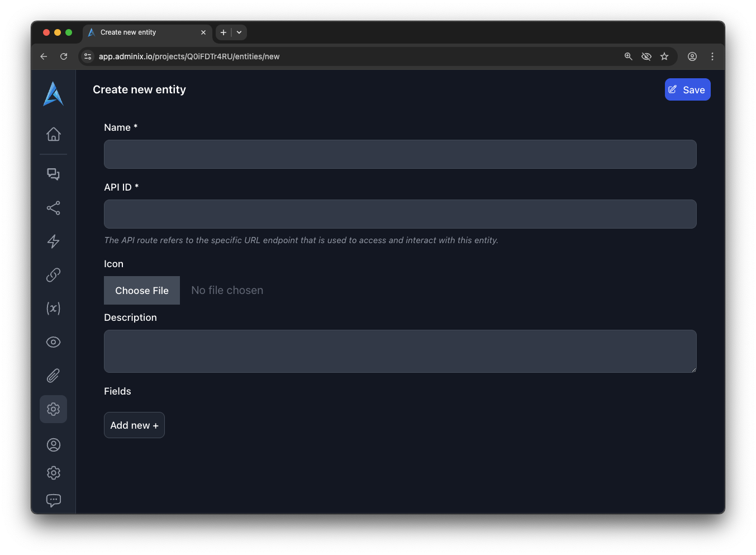Open the lightning bolt actions icon
The width and height of the screenshot is (756, 555).
point(54,241)
